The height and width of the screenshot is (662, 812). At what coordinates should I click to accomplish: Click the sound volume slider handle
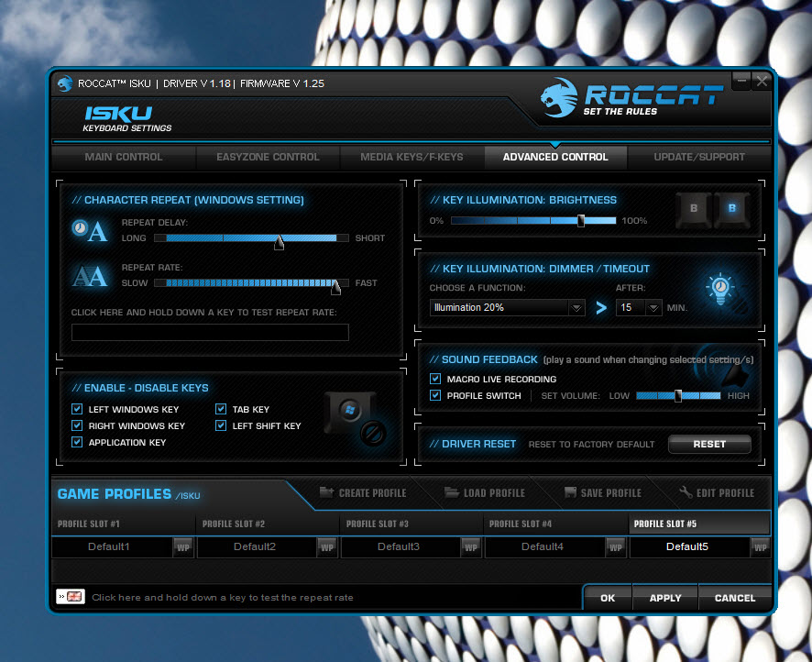tap(678, 396)
